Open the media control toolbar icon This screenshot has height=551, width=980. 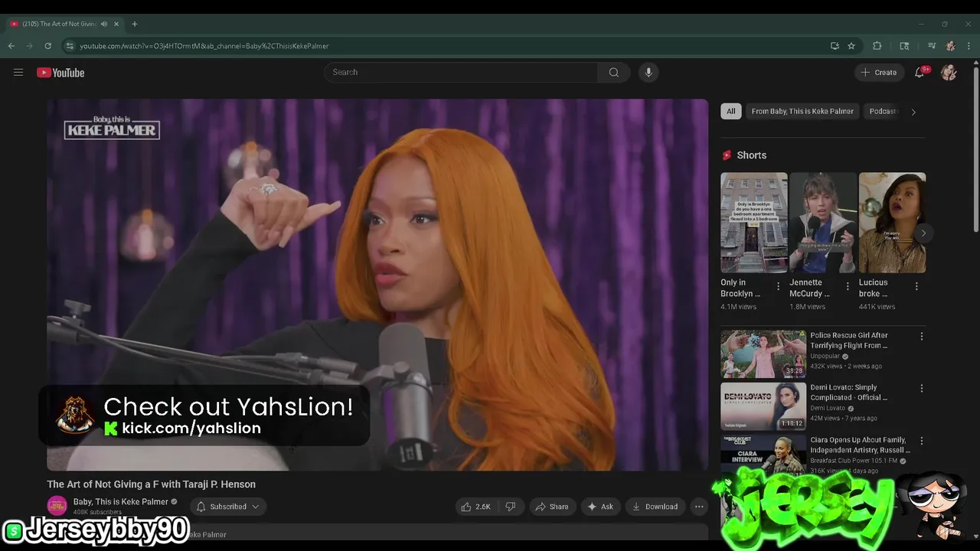click(x=932, y=46)
